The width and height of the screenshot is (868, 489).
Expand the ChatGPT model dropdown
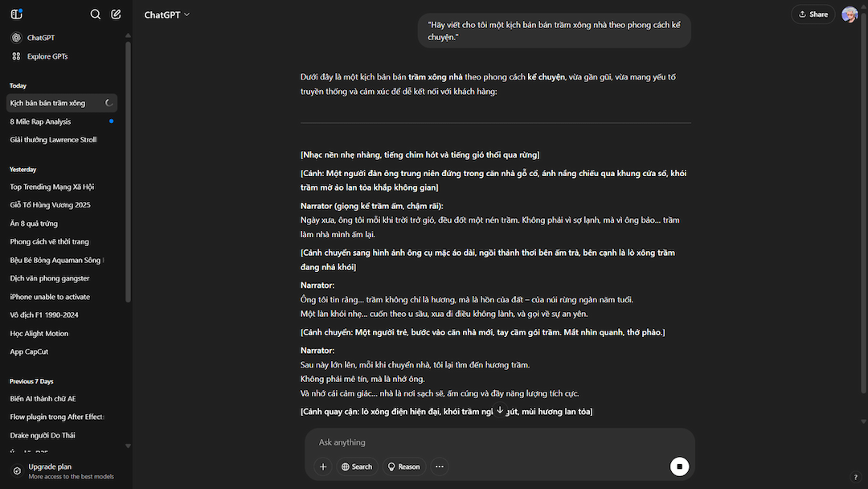(166, 15)
